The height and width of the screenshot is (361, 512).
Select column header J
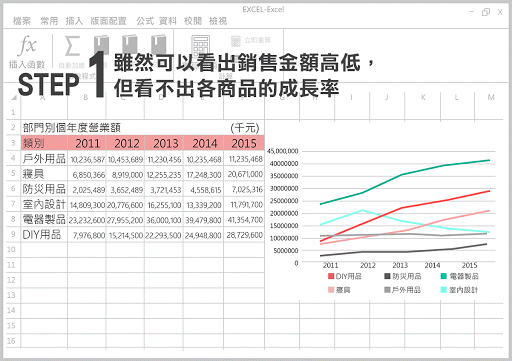[x=387, y=97]
